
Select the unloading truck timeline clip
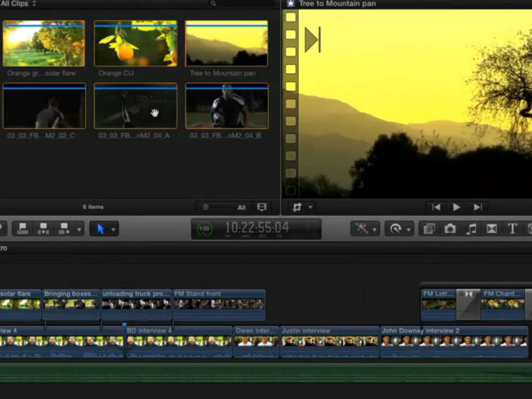click(137, 304)
